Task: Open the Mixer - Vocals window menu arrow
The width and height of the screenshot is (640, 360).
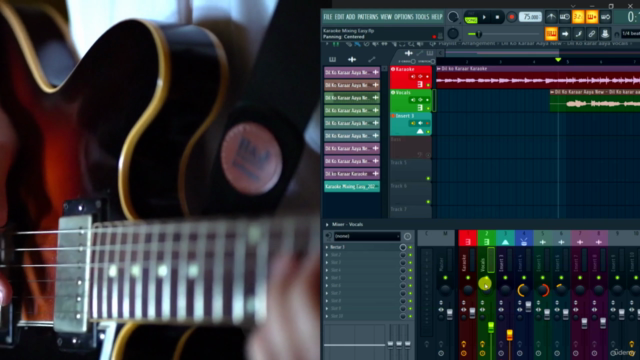Action: tap(327, 224)
